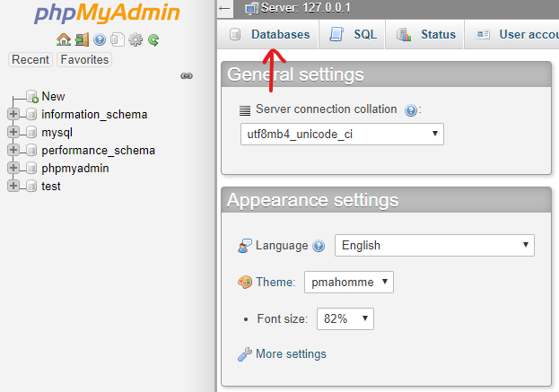Expand the information_schema database node
This screenshot has height=392, width=559.
pos(13,114)
